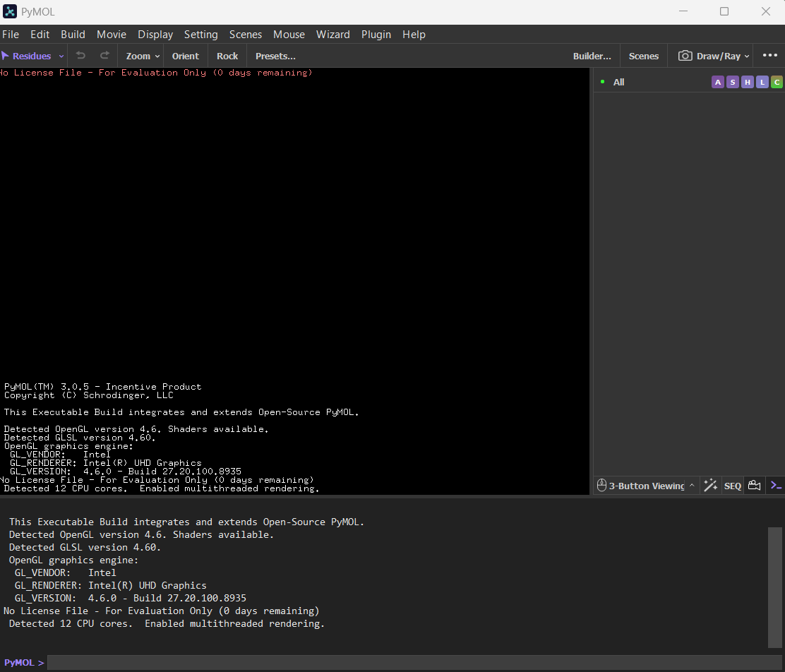785x672 pixels.
Task: Toggle the Rock button
Action: pos(227,56)
